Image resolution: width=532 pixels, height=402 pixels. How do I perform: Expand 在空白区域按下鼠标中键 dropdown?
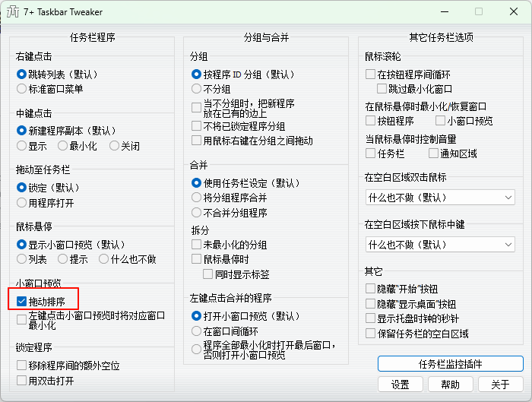pyautogui.click(x=440, y=245)
